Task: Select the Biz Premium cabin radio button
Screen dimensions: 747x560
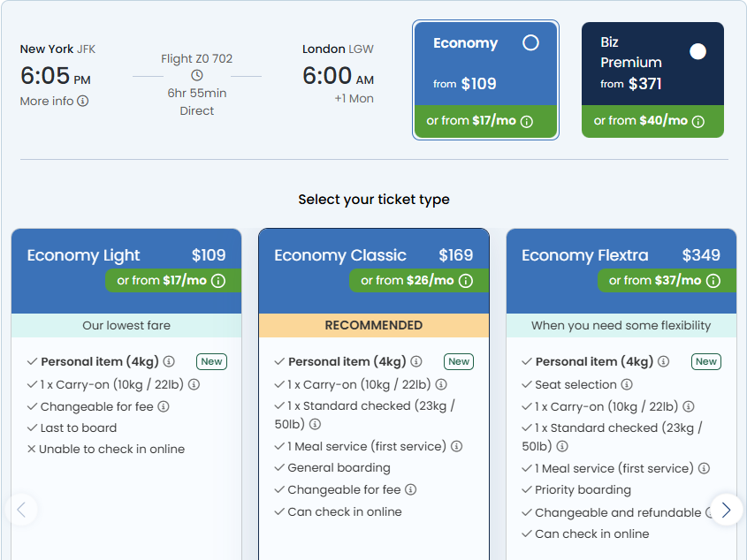Action: (697, 51)
